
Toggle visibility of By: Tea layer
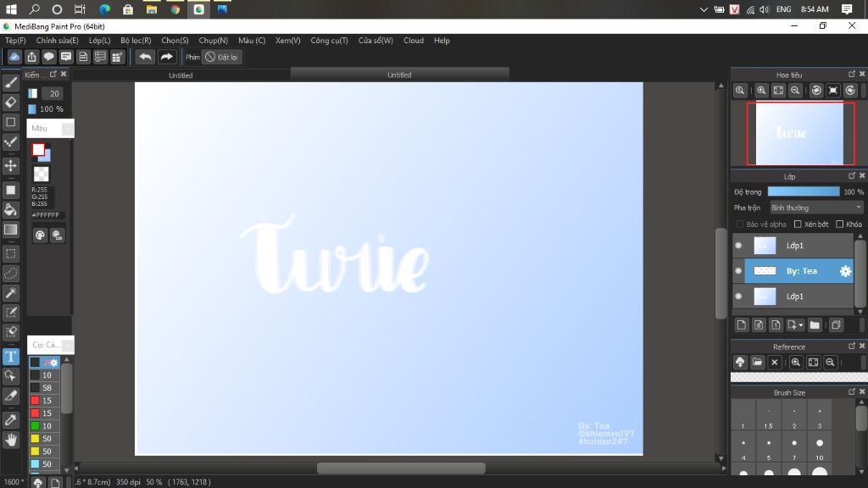(x=738, y=271)
